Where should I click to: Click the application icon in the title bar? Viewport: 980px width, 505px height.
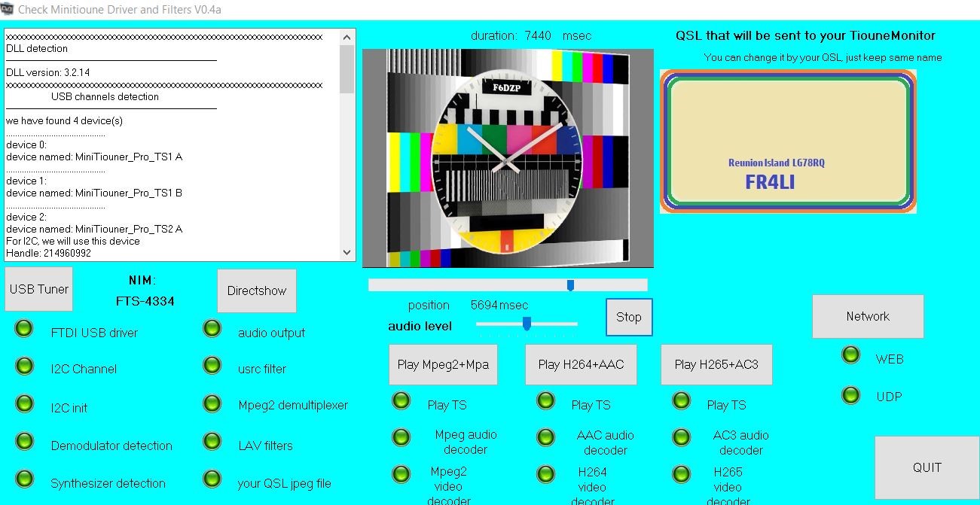[x=7, y=9]
